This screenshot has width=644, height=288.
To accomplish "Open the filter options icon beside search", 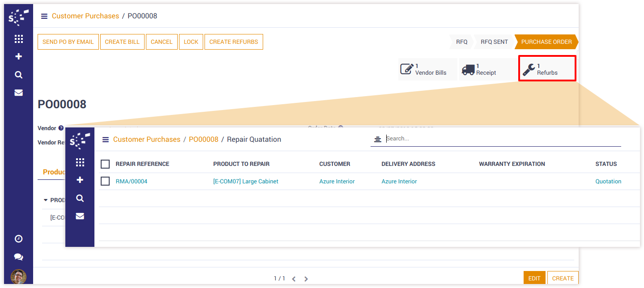I will pyautogui.click(x=378, y=139).
